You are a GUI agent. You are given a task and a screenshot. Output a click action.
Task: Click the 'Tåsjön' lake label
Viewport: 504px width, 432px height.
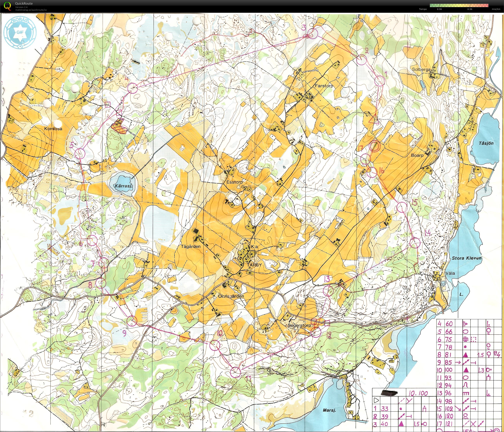click(x=486, y=143)
